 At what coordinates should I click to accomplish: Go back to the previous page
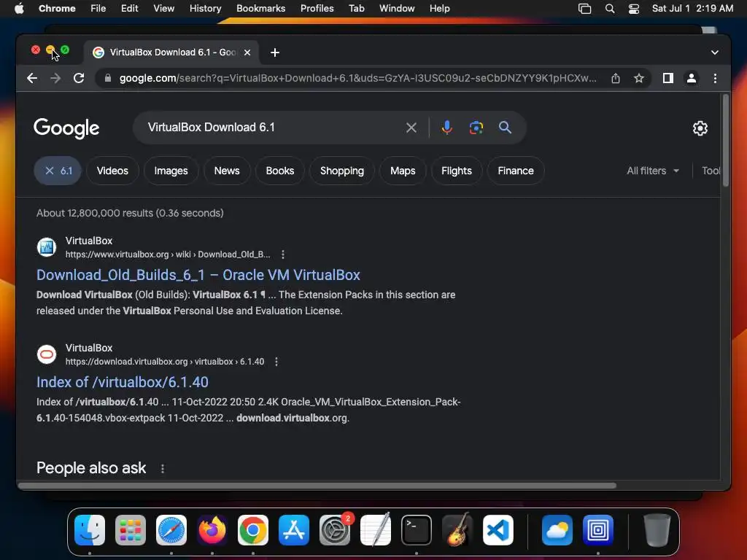[32, 78]
